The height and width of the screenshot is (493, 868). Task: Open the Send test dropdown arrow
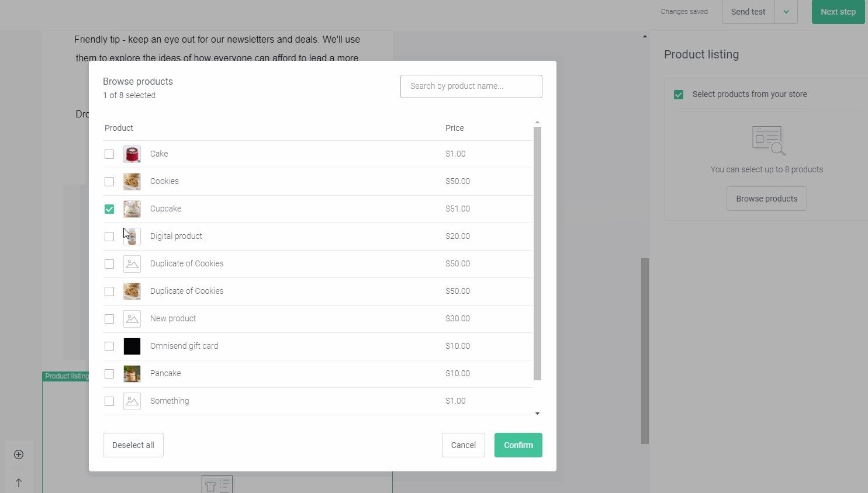[x=786, y=12]
